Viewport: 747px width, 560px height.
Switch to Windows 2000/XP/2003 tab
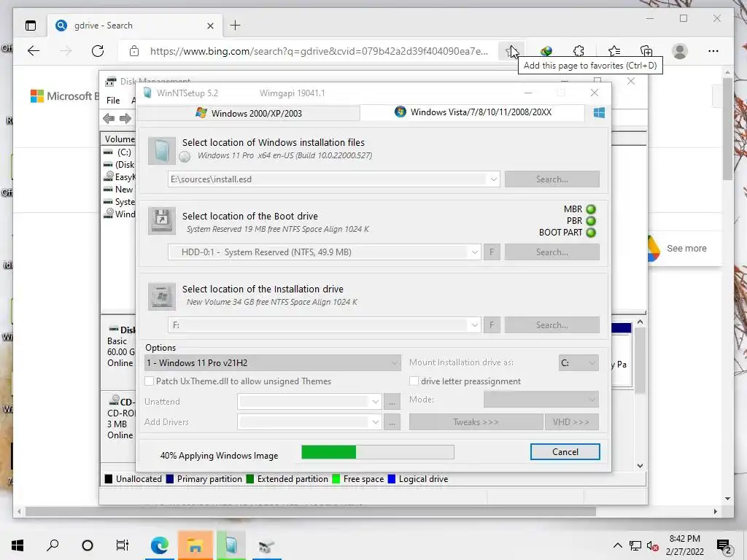[x=248, y=113]
